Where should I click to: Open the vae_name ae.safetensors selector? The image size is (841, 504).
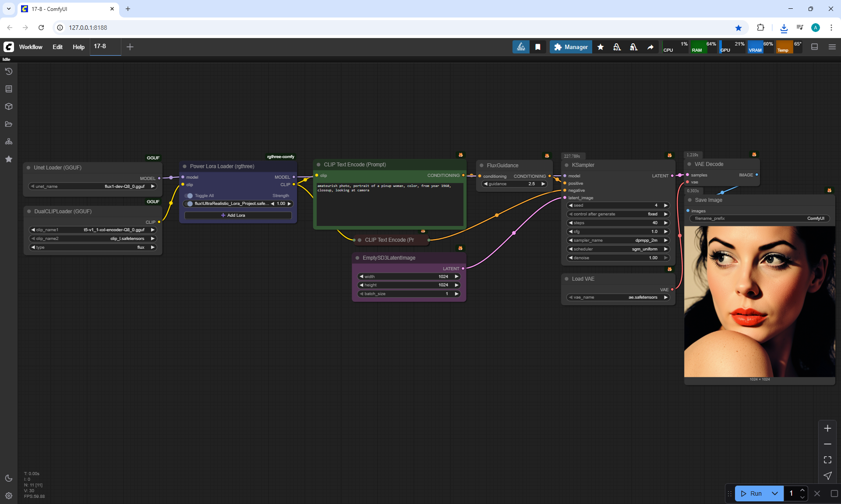[x=618, y=297]
